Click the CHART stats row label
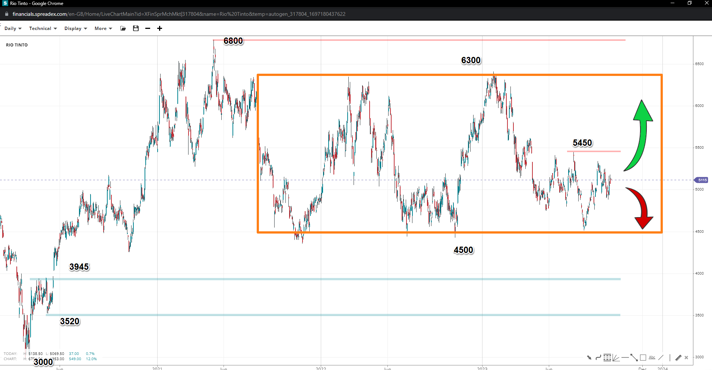The height and width of the screenshot is (370, 712). (10, 359)
